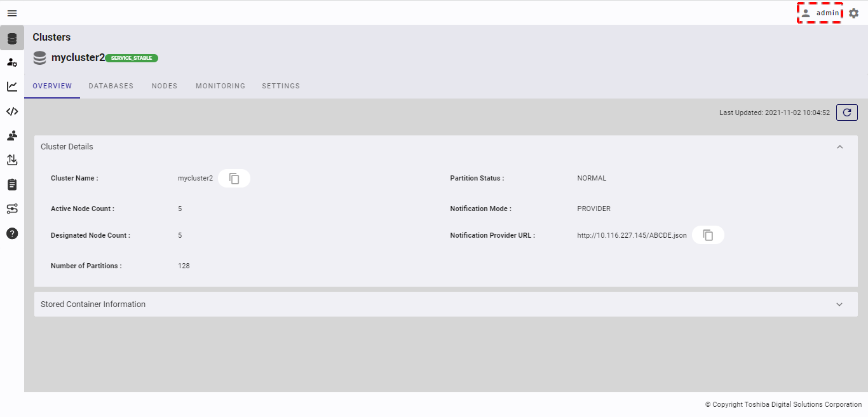Select the Clusters database icon in sidebar
Screen dimensions: 868x417
(12, 38)
